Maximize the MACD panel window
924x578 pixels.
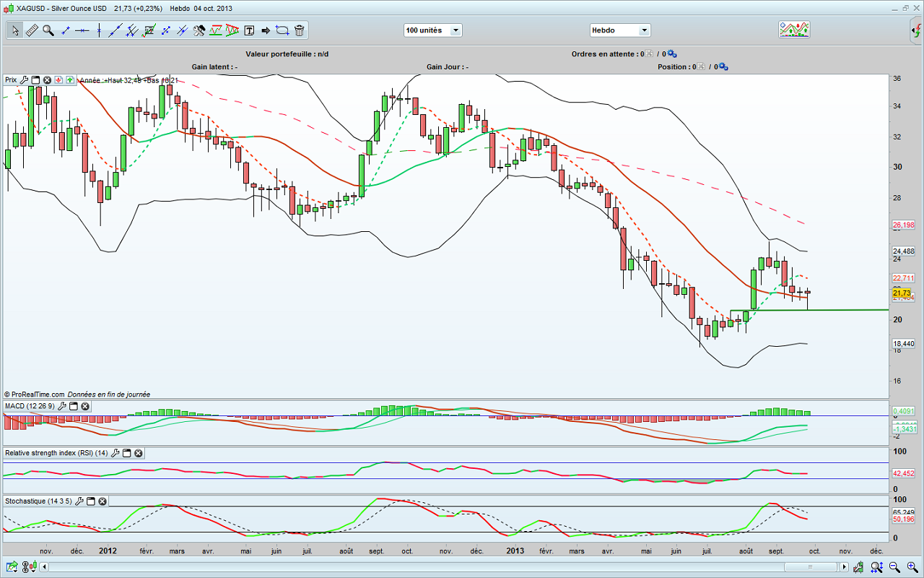(73, 407)
